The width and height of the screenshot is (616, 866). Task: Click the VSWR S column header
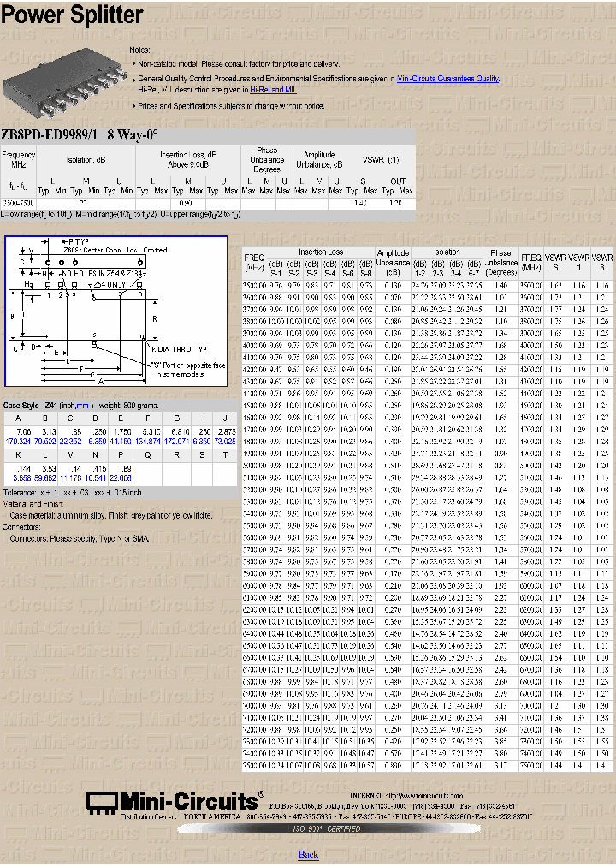point(555,263)
